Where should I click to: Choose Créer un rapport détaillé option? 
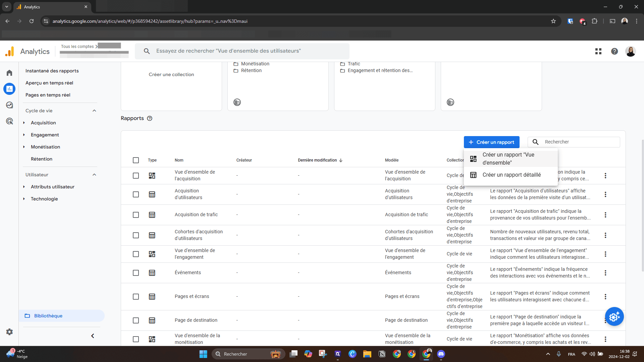[x=511, y=175]
